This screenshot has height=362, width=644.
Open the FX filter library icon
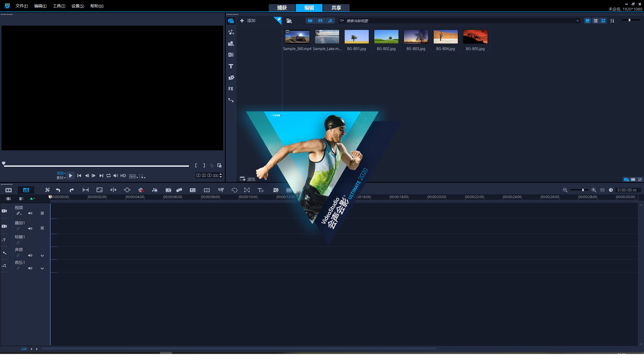point(231,89)
